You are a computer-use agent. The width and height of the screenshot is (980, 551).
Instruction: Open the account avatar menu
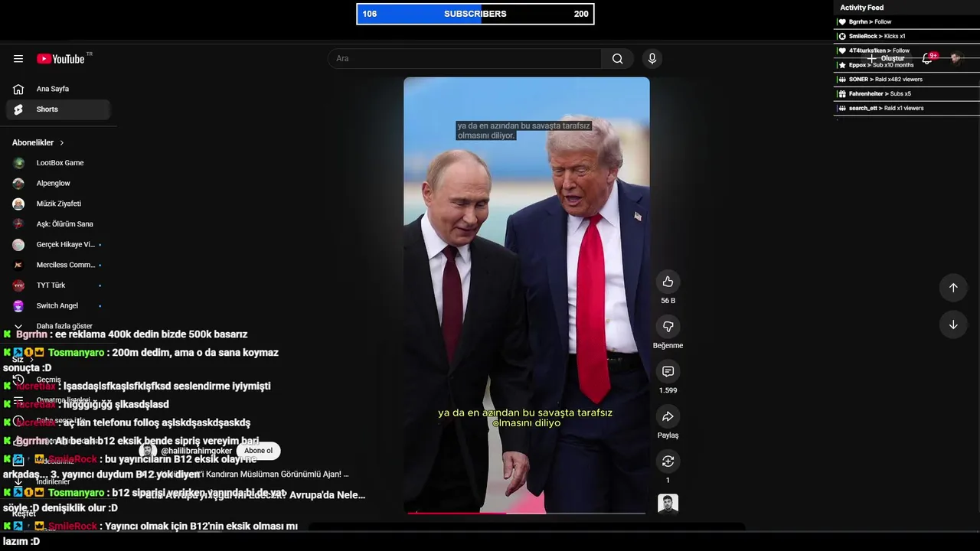(x=955, y=59)
